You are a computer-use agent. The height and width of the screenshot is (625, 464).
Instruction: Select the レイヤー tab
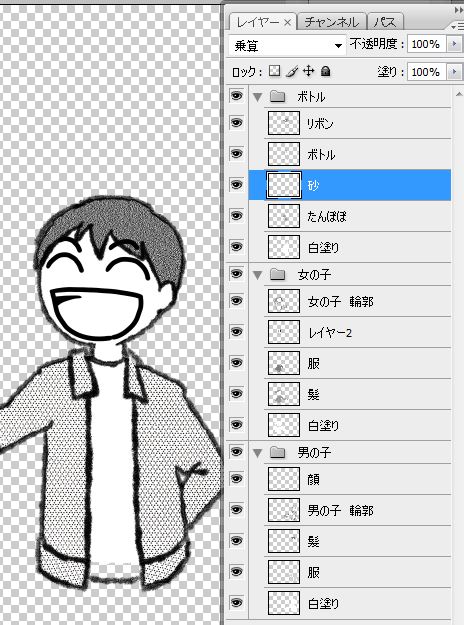[258, 22]
